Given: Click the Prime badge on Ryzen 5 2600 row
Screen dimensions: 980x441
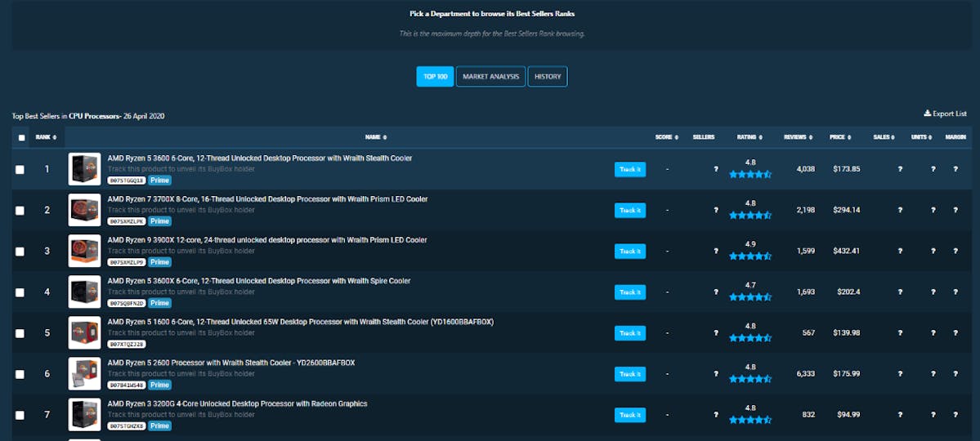Looking at the screenshot, I should click(159, 385).
